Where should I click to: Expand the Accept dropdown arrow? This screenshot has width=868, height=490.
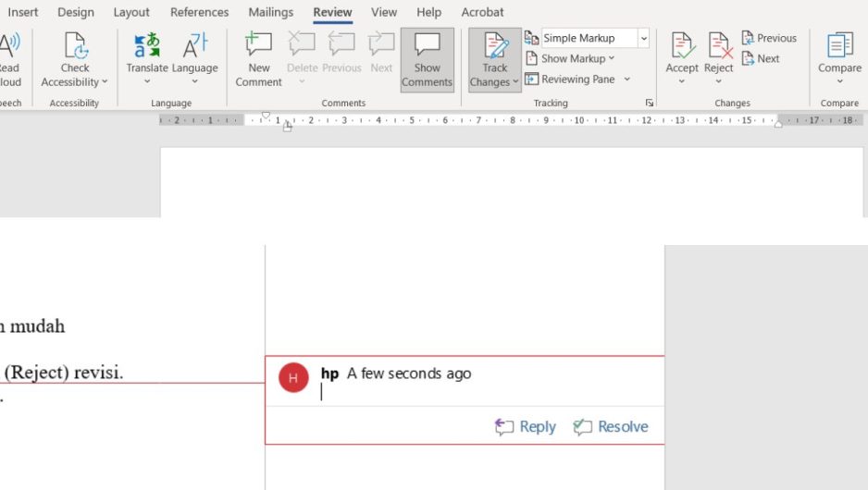tap(681, 81)
